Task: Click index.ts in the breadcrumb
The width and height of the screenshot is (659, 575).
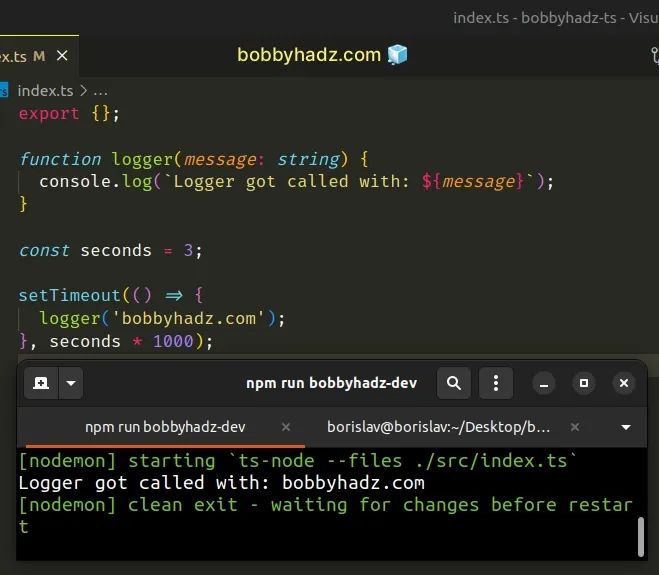Action: point(45,91)
